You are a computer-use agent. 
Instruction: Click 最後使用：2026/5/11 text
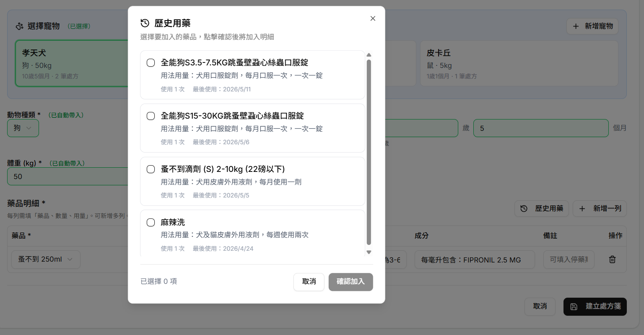point(222,89)
